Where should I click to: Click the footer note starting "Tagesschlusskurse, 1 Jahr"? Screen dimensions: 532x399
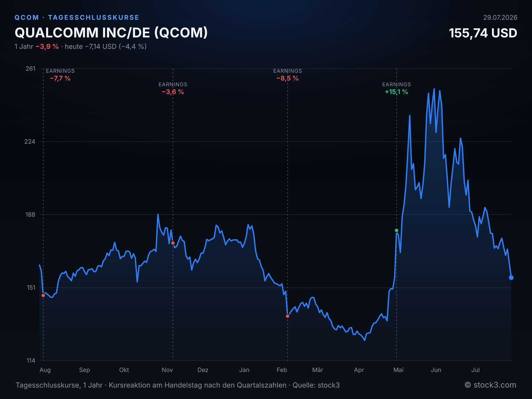click(x=178, y=385)
